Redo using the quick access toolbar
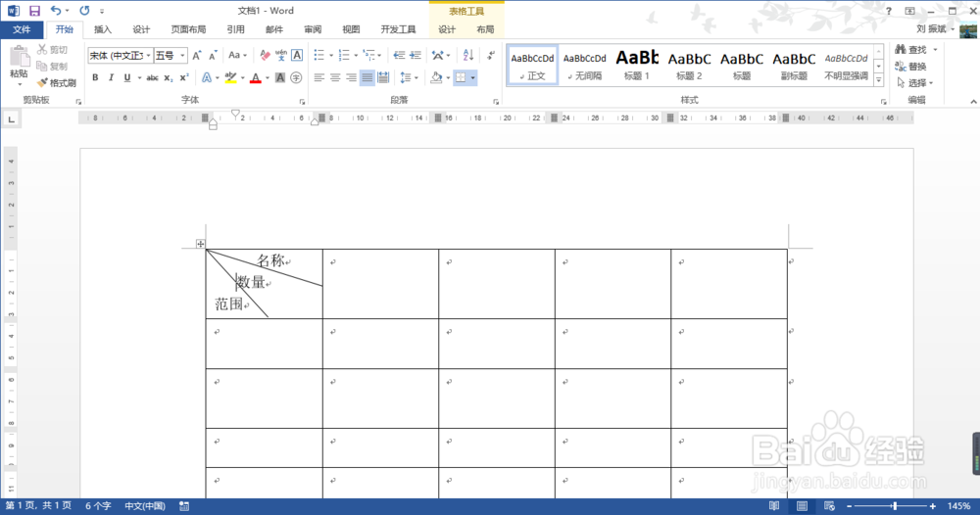This screenshot has height=515, width=980. click(x=84, y=11)
